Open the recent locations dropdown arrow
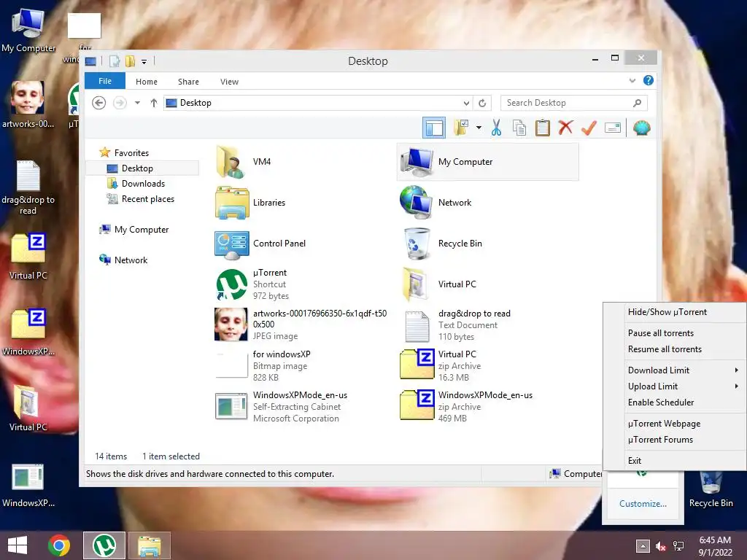This screenshot has height=560, width=747. (137, 103)
